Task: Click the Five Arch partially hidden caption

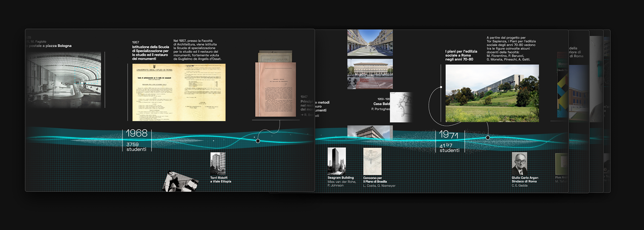Action: 561,177
